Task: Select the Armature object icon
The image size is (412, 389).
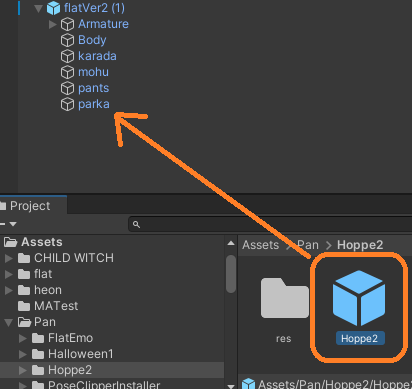Action: 67,24
